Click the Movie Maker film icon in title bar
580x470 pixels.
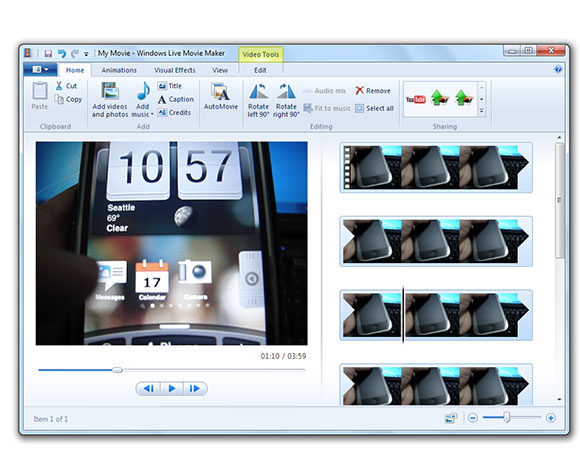pyautogui.click(x=28, y=53)
